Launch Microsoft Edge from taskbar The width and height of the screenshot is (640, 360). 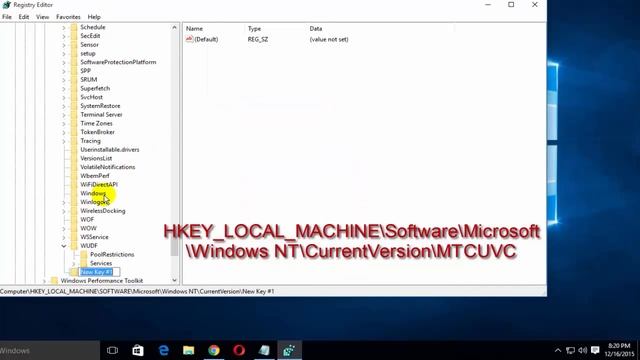click(x=163, y=350)
